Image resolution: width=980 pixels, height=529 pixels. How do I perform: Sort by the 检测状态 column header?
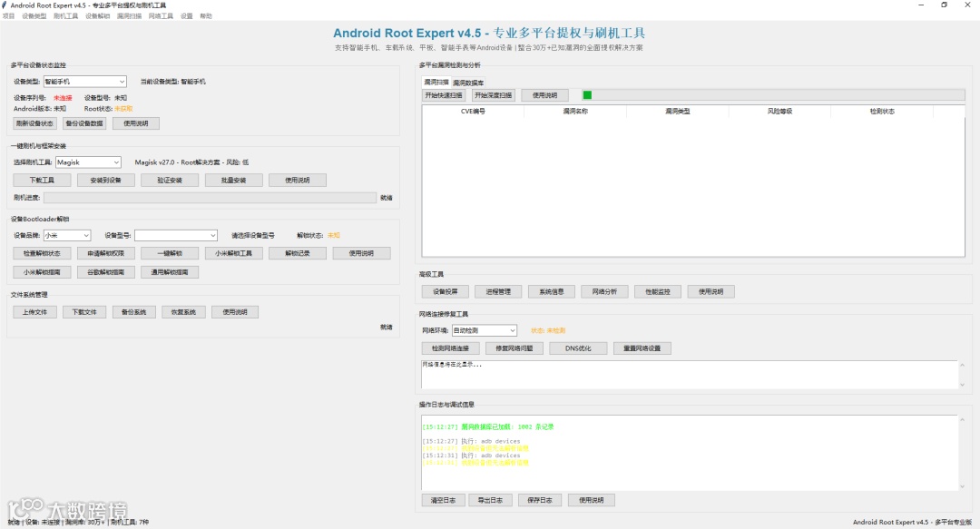[882, 112]
